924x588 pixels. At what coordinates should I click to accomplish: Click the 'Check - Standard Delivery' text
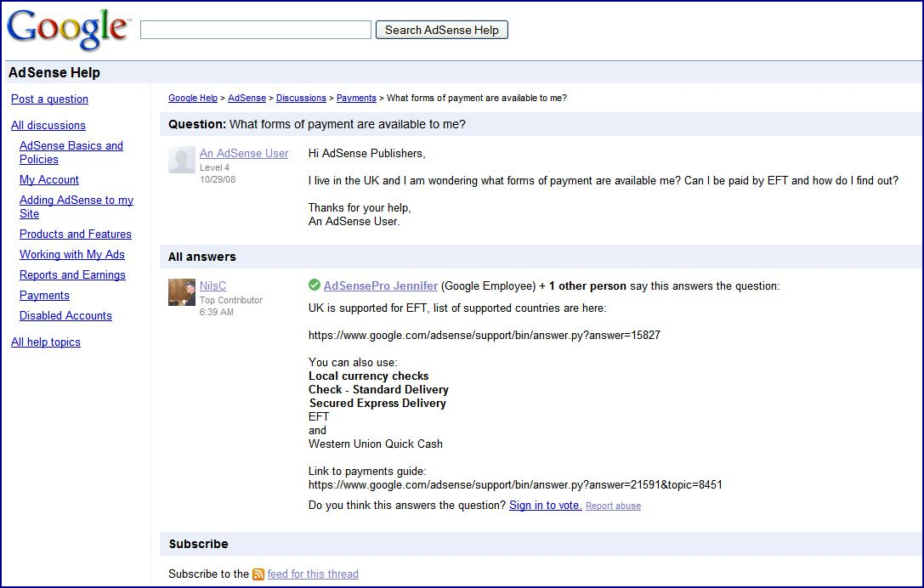379,389
